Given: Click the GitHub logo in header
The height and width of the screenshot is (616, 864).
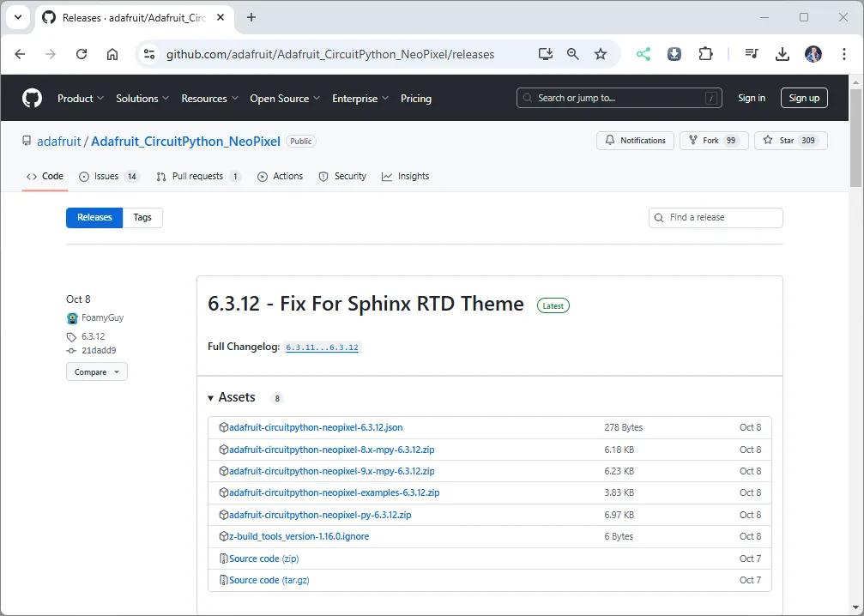Looking at the screenshot, I should 32,98.
